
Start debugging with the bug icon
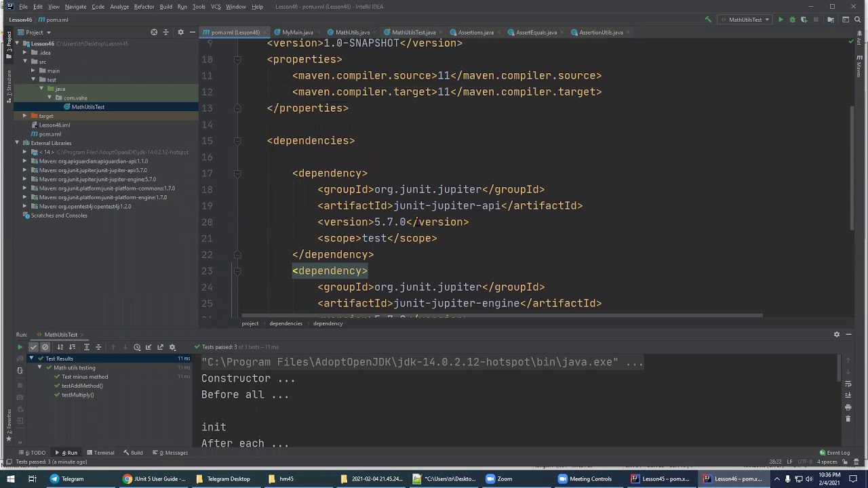point(792,20)
